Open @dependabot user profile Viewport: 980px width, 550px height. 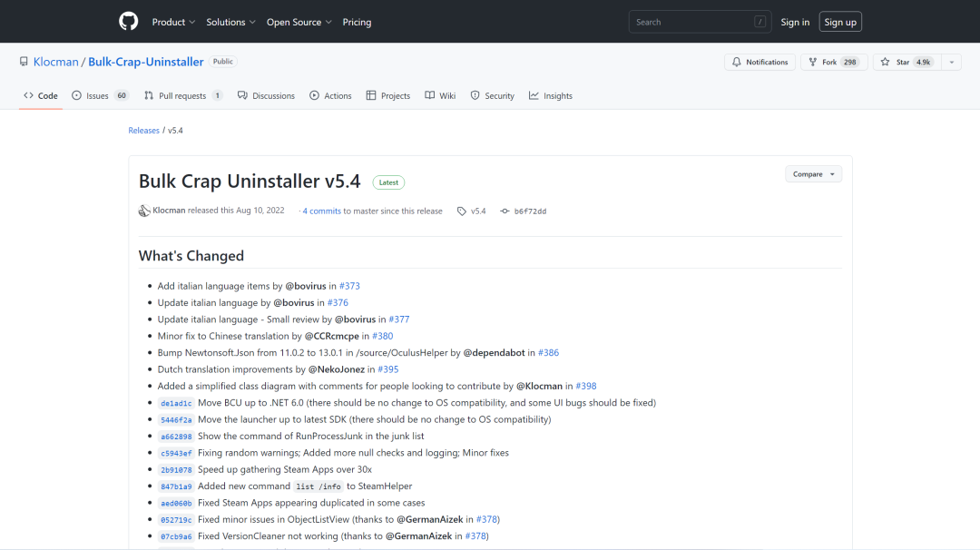coord(494,352)
